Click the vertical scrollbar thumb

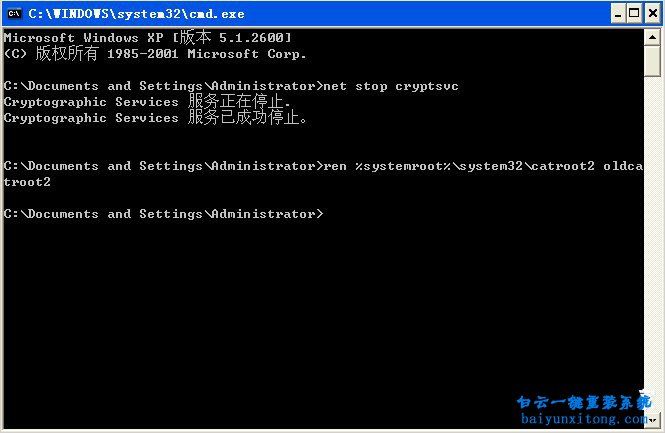pyautogui.click(x=652, y=62)
